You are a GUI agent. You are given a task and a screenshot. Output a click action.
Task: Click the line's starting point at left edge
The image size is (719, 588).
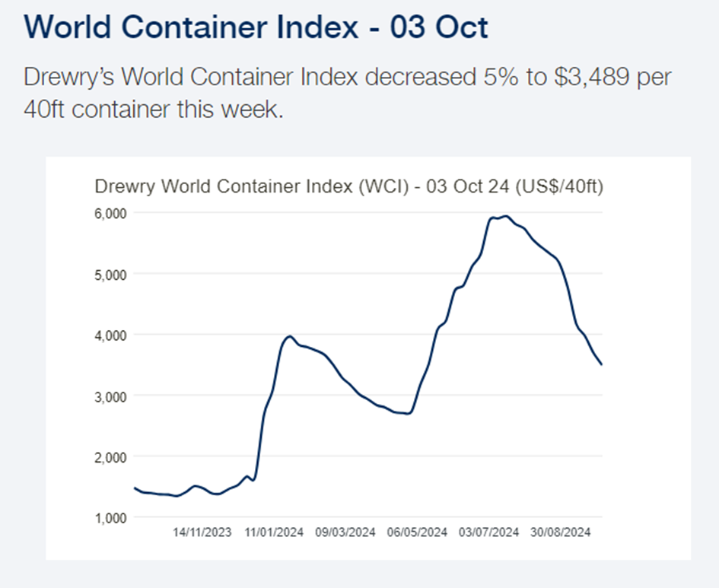click(135, 488)
